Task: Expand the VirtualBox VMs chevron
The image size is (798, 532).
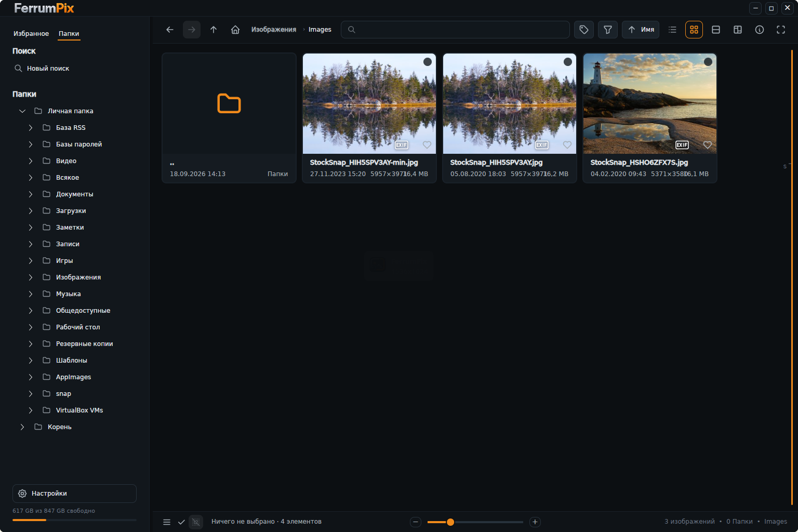Action: [x=31, y=410]
